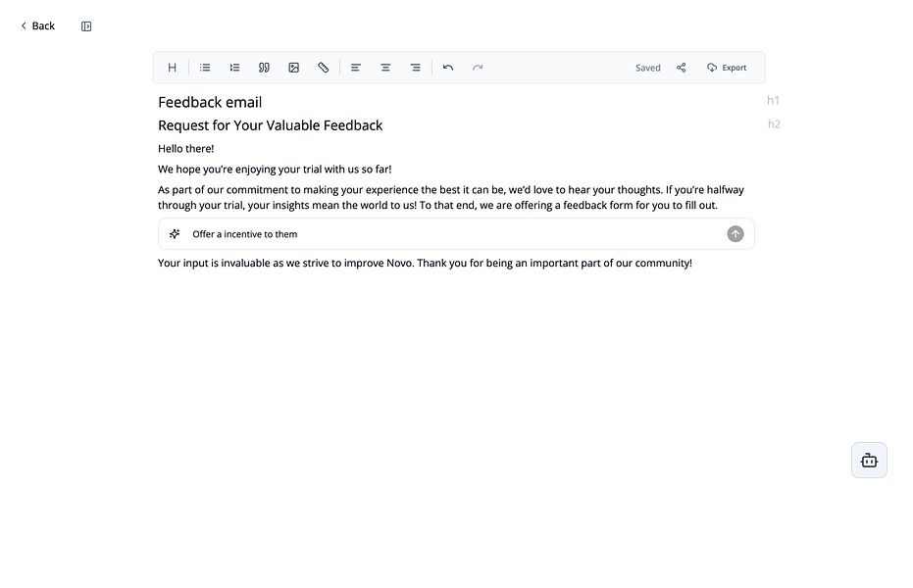The image size is (913, 588).
Task: Submit the AI prompt with arrow button
Action: 735,234
